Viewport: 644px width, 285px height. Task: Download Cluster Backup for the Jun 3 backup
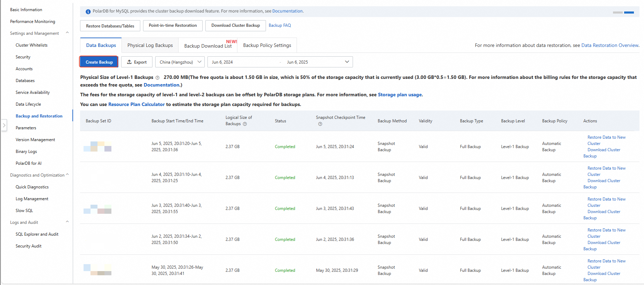tap(602, 215)
